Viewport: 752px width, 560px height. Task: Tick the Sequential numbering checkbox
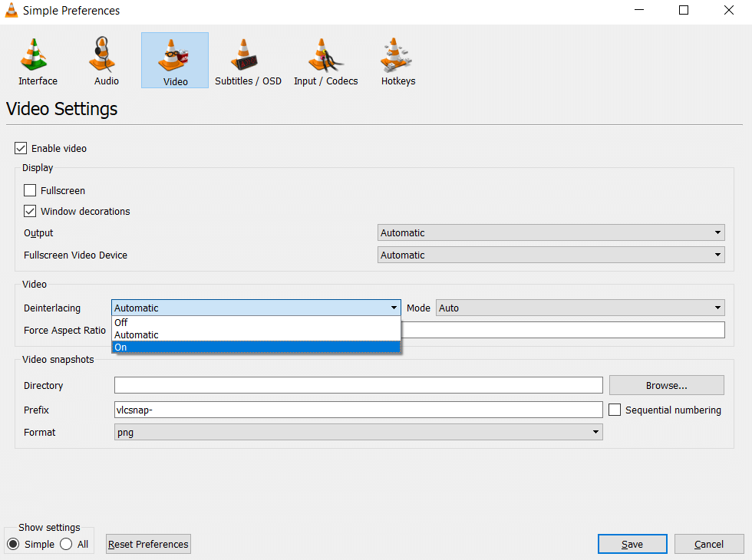(615, 410)
